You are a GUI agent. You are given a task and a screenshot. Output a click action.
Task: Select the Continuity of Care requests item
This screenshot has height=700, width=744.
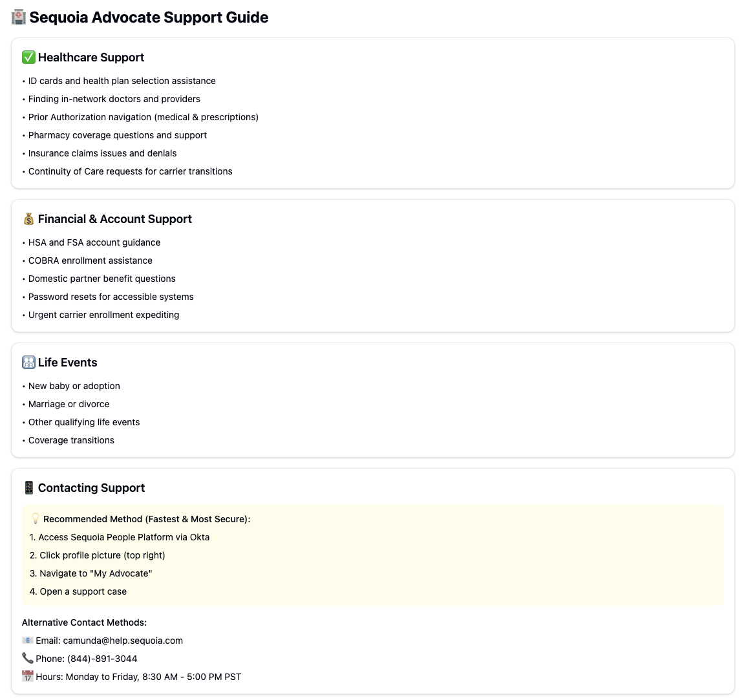(130, 171)
